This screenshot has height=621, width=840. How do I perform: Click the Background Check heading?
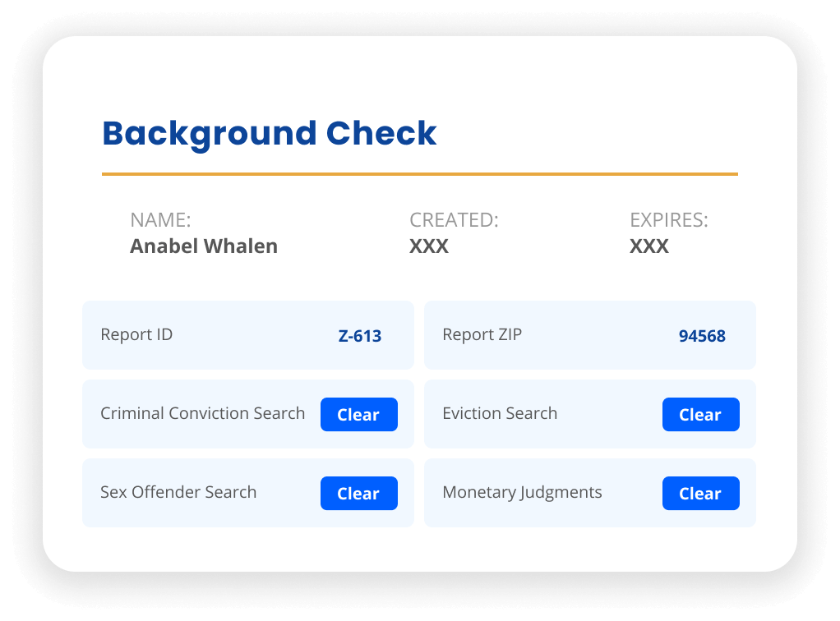click(270, 133)
